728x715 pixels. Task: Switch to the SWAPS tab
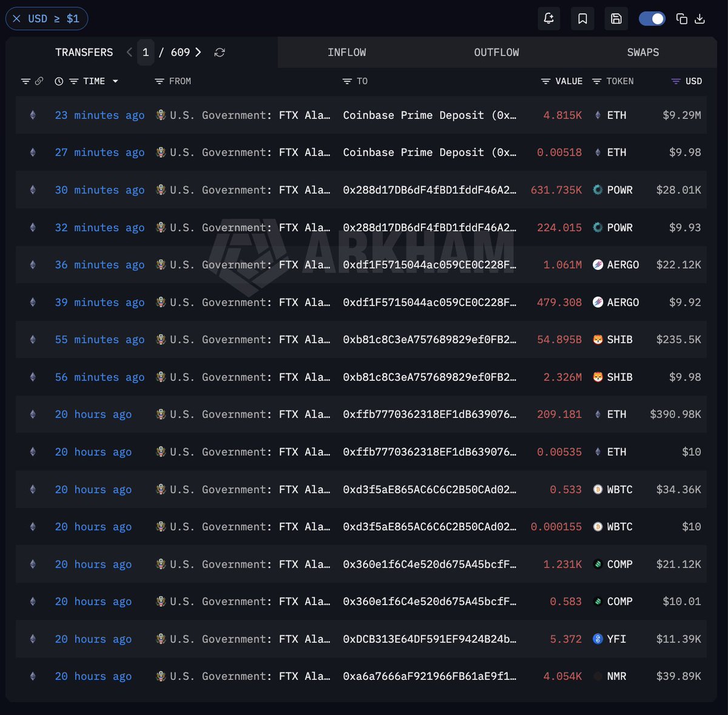pyautogui.click(x=643, y=52)
